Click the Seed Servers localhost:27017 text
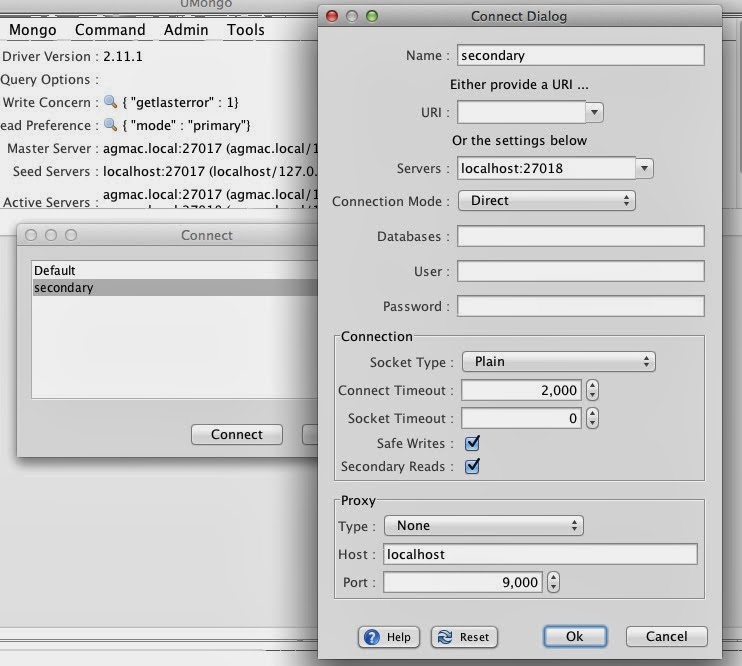This screenshot has width=742, height=666. tap(211, 171)
